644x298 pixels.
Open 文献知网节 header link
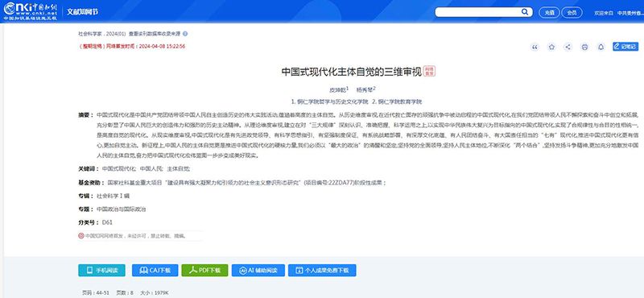point(83,12)
